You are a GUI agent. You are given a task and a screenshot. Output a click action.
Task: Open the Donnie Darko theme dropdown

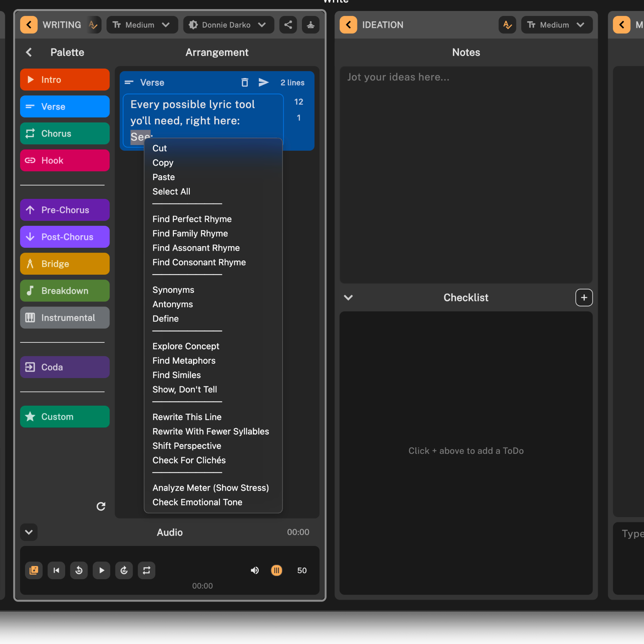228,25
